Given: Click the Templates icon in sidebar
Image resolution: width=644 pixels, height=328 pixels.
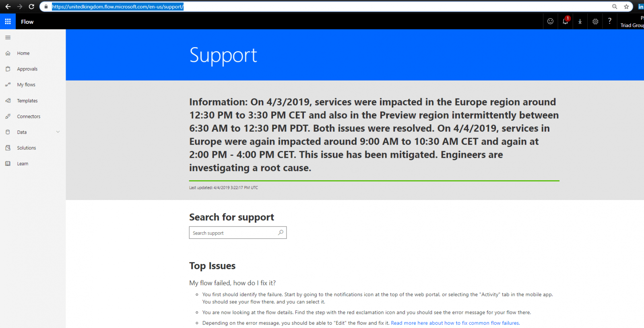Looking at the screenshot, I should click(x=8, y=101).
